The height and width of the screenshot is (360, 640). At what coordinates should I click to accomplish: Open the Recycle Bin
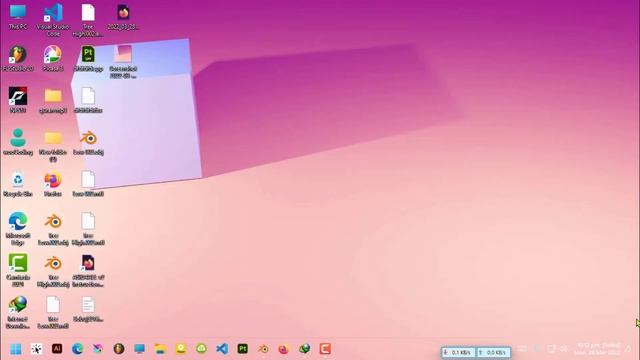click(18, 184)
